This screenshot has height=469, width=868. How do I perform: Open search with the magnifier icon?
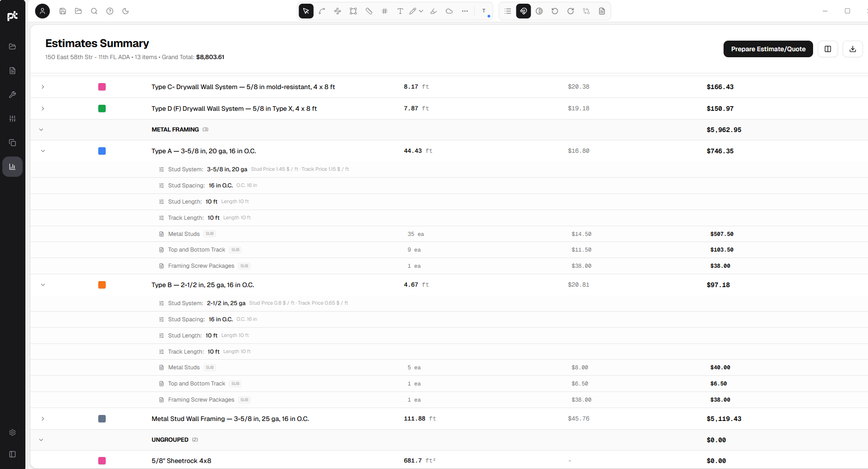tap(94, 11)
